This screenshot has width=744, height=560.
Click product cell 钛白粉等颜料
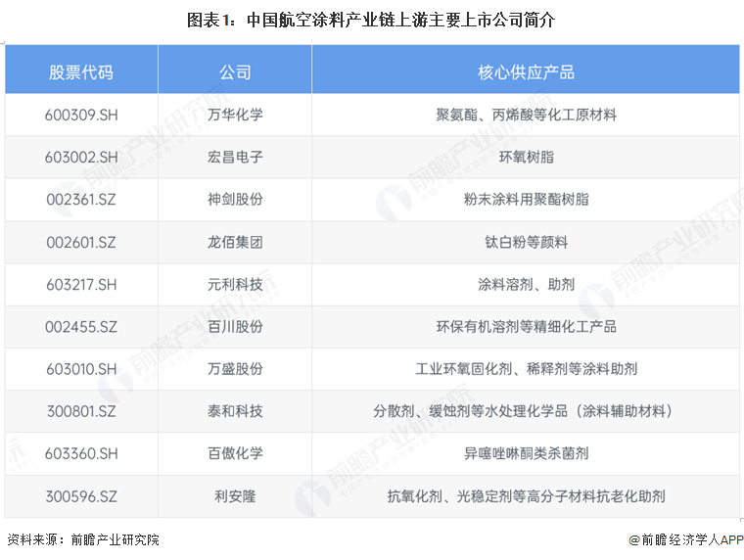(x=526, y=242)
